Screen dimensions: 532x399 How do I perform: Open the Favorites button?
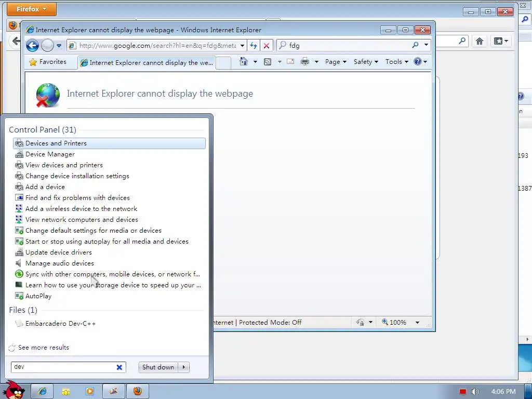tap(48, 62)
